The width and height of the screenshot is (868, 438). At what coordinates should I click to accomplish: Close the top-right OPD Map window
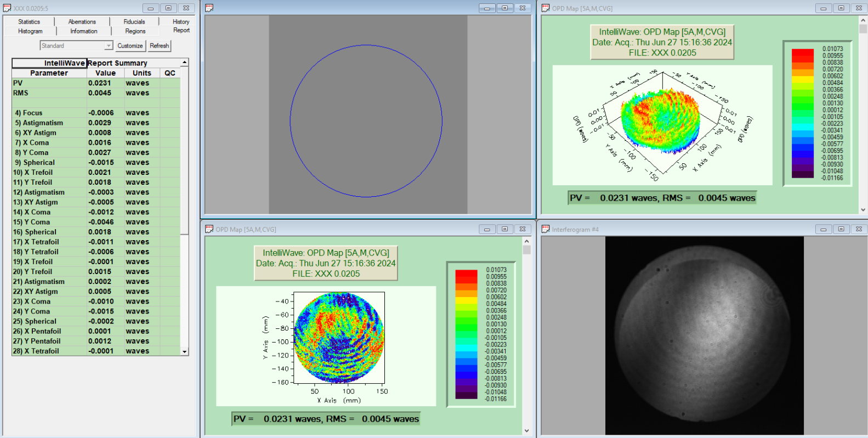(x=859, y=8)
